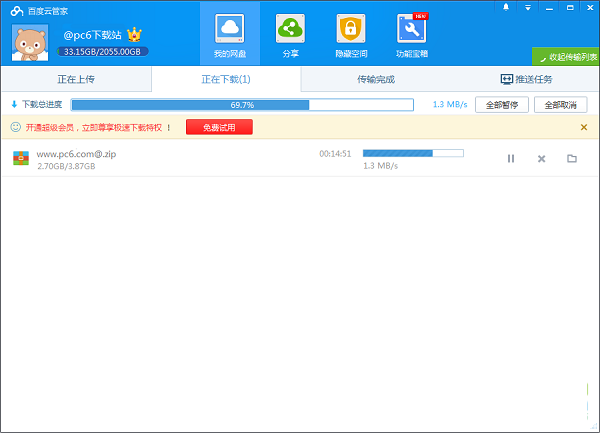Open the 分享 share icon

[x=290, y=29]
